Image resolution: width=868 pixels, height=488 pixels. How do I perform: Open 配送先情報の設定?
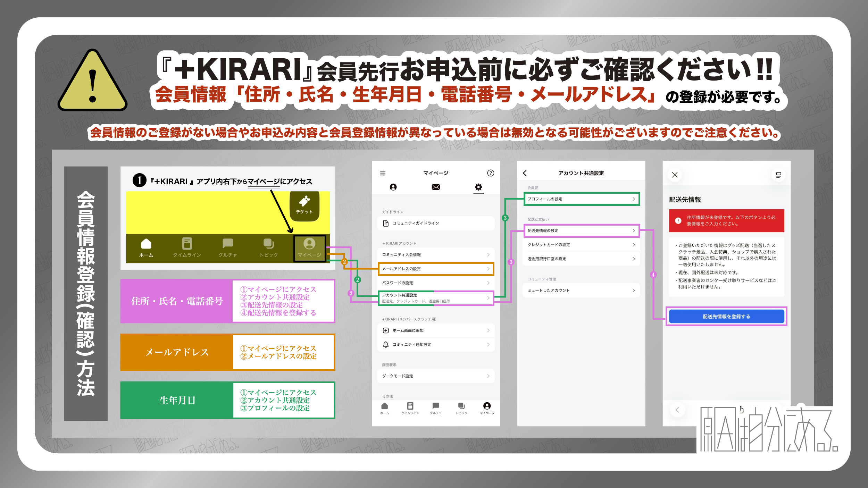(582, 230)
